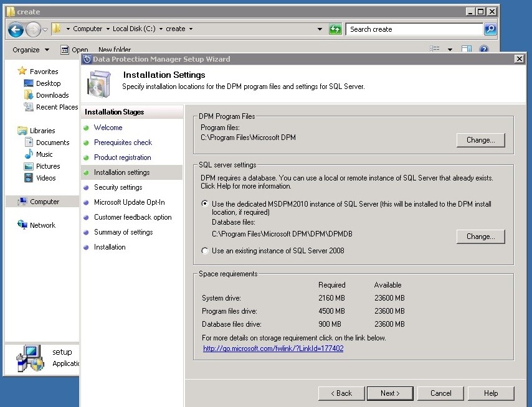This screenshot has width=532, height=407.
Task: Select dedicated MSDPM2010 instance radio button
Action: coord(204,203)
